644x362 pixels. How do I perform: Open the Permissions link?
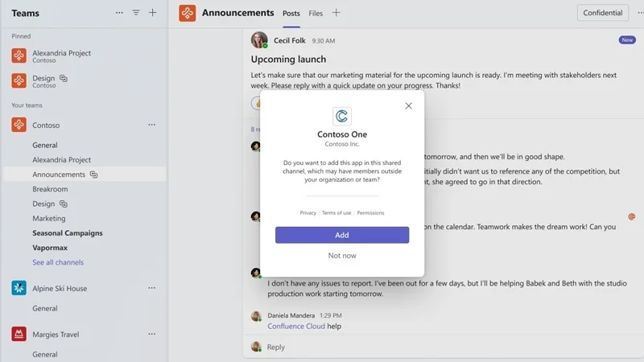coord(370,213)
